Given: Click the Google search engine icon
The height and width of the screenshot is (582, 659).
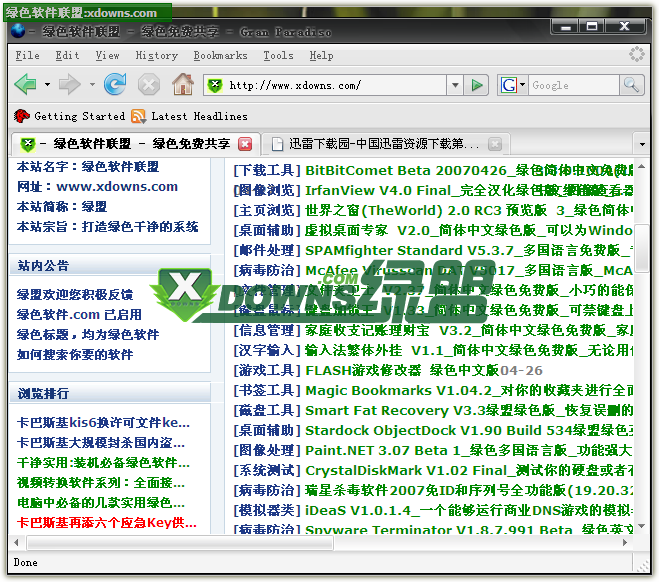Looking at the screenshot, I should pos(509,85).
